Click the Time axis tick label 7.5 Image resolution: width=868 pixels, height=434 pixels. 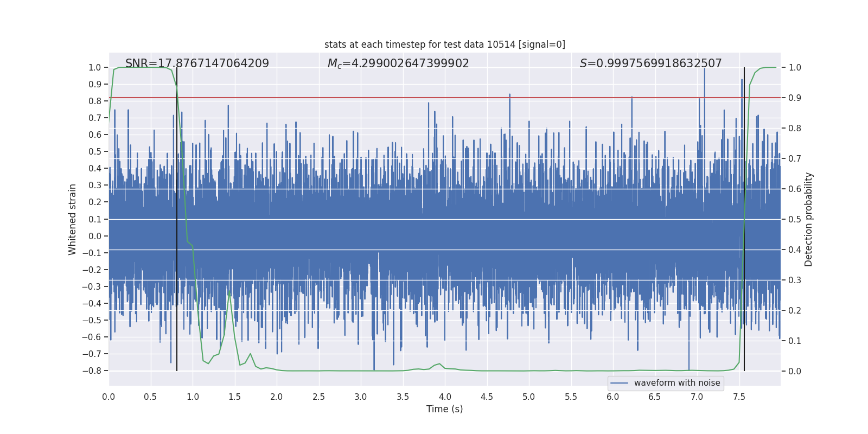point(739,397)
